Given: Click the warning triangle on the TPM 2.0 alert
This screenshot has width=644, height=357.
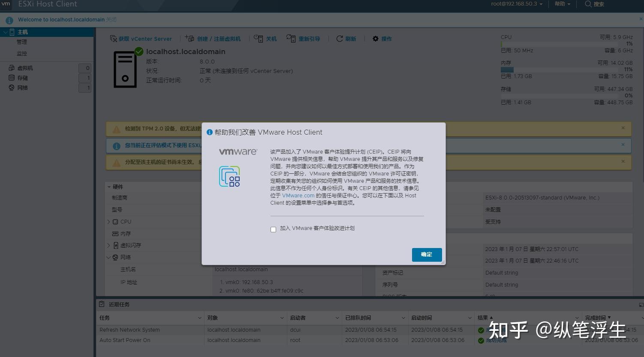Looking at the screenshot, I should click(x=116, y=129).
